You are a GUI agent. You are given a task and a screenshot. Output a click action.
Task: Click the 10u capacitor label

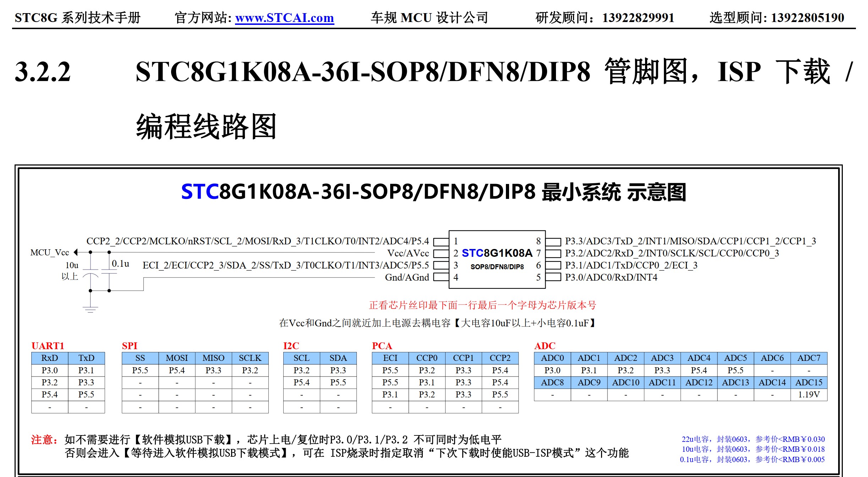[72, 265]
